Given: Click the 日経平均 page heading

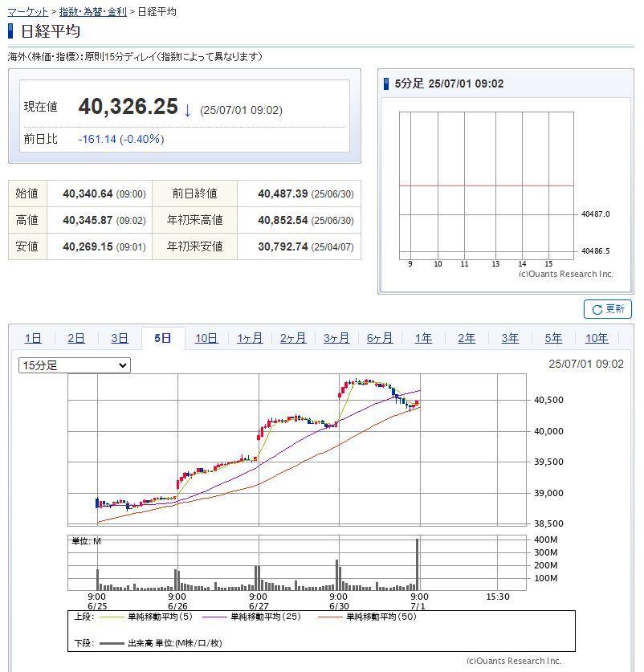Looking at the screenshot, I should (51, 31).
